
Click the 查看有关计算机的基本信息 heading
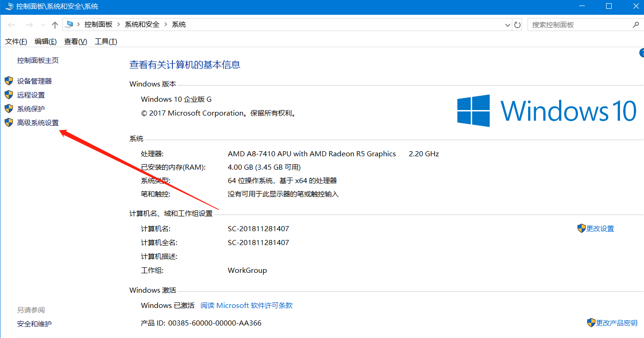click(185, 65)
